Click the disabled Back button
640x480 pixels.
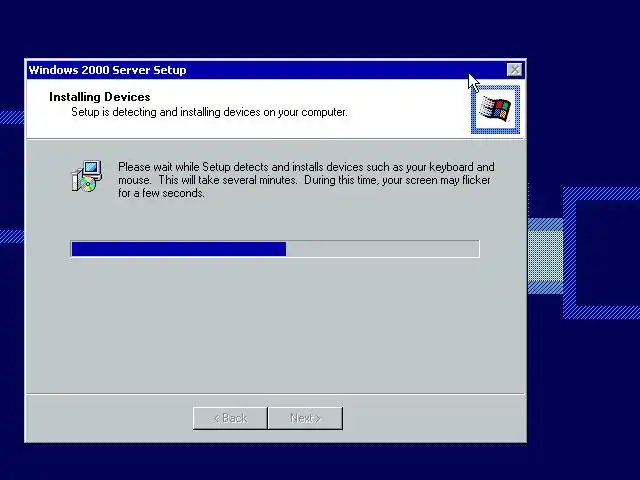[x=230, y=418]
